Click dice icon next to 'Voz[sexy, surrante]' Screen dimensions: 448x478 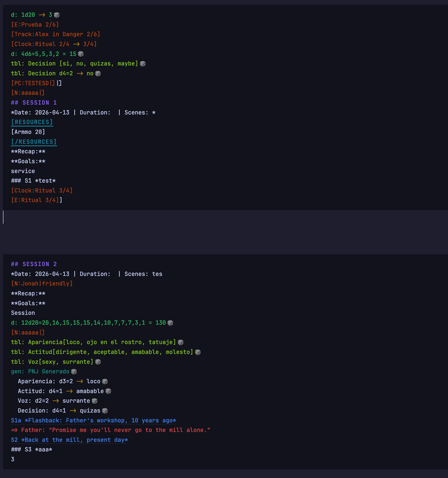point(98,362)
